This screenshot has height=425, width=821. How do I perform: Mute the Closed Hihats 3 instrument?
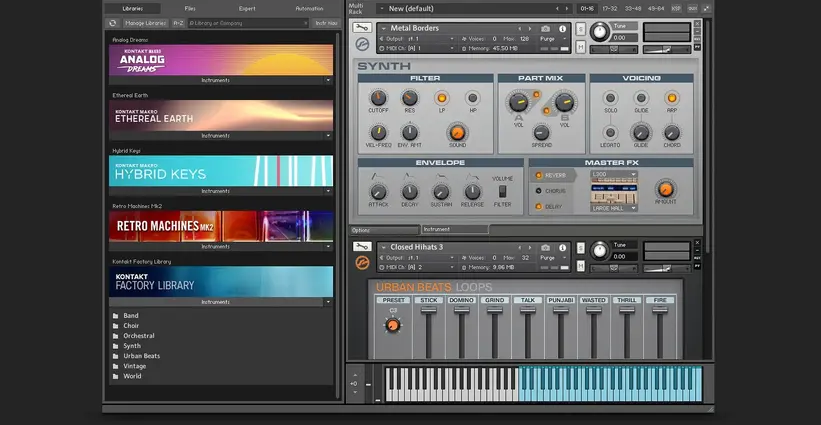click(x=580, y=266)
